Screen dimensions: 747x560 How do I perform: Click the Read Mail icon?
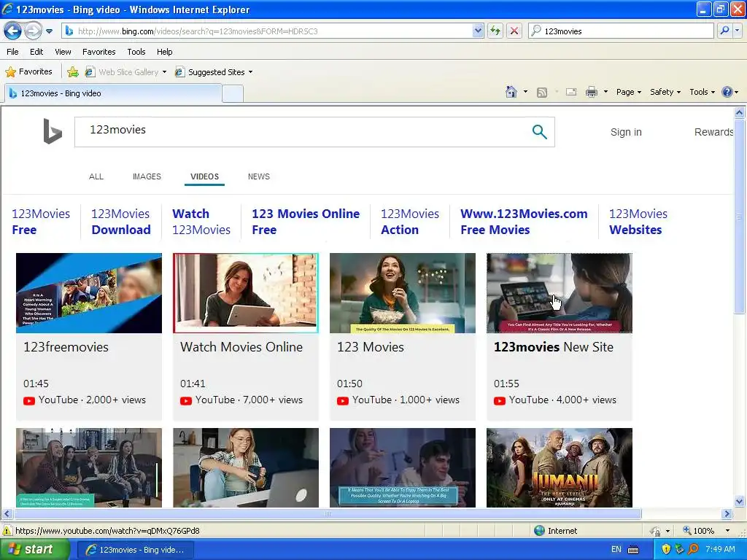click(x=571, y=92)
